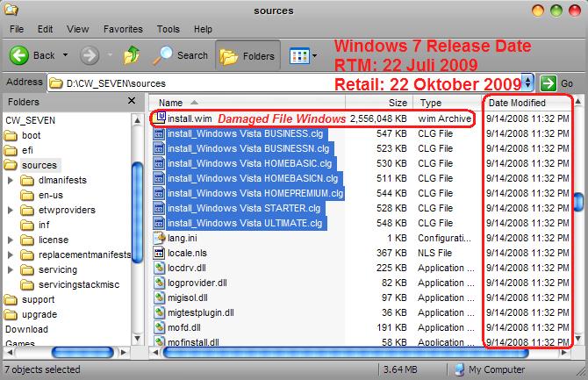Click the lang.ini file icon
588x380 pixels.
click(x=160, y=238)
